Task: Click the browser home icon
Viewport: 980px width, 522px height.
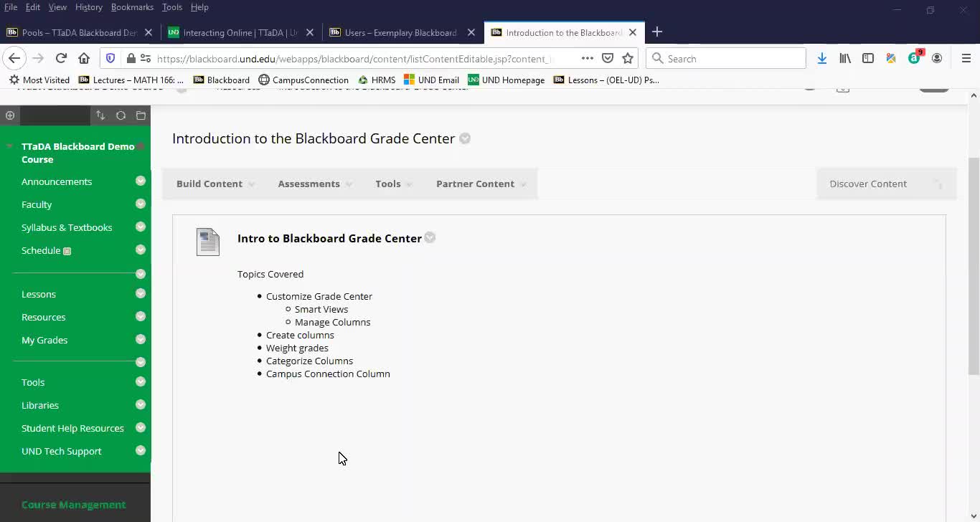Action: [x=84, y=59]
